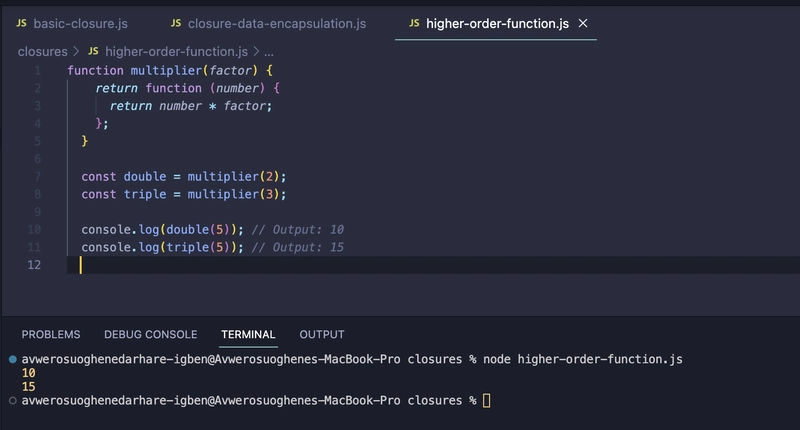This screenshot has width=800, height=430.
Task: Click the JS icon on closure-data-encapsulation.js tab
Action: 176,22
